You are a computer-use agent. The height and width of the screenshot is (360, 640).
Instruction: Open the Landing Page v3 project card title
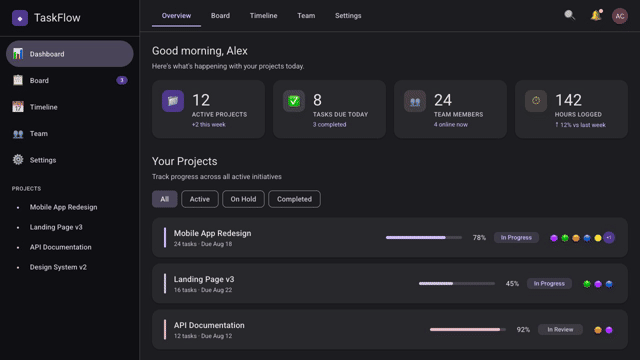(x=204, y=279)
